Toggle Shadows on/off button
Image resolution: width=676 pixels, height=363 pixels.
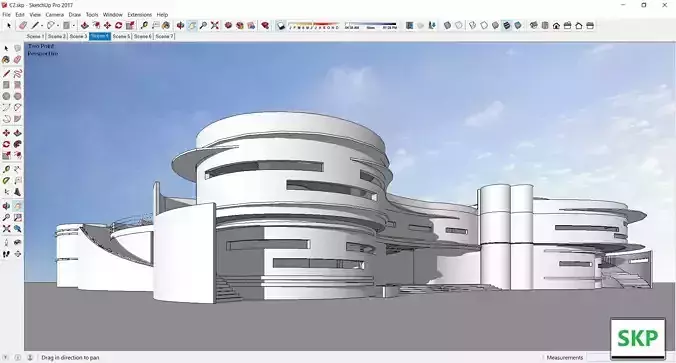coord(281,26)
